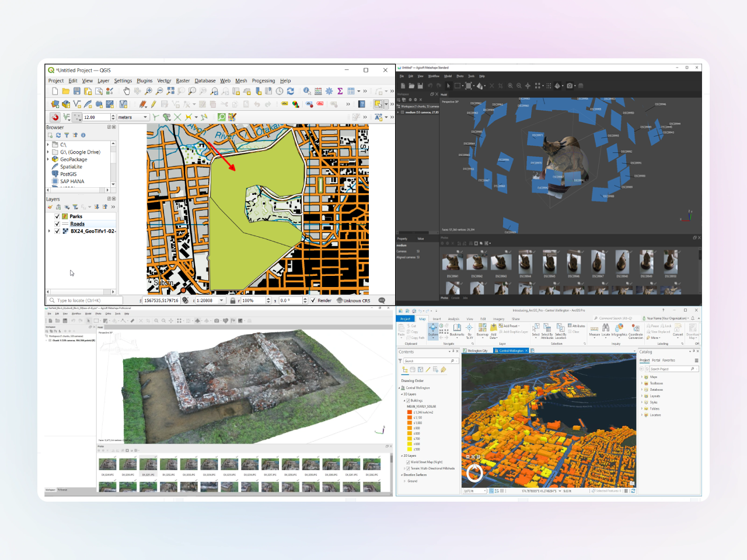Switch to the Insert ribbon tab in ArcGIS Pro

tap(437, 319)
